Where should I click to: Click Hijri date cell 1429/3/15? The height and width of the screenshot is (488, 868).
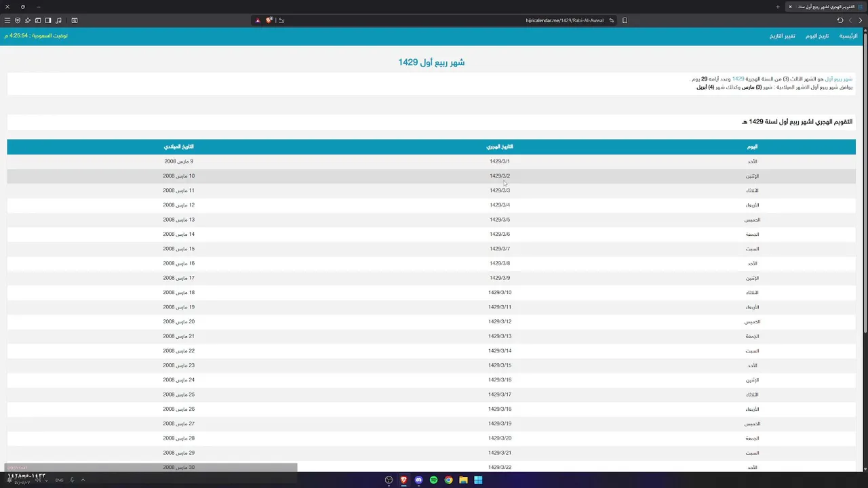click(x=500, y=365)
